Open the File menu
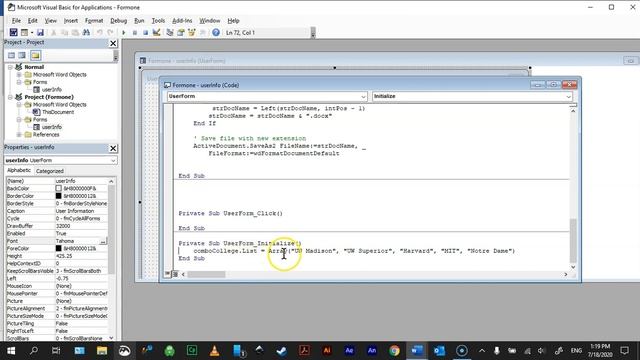Screen dimensions: 640x360 [x=16, y=20]
